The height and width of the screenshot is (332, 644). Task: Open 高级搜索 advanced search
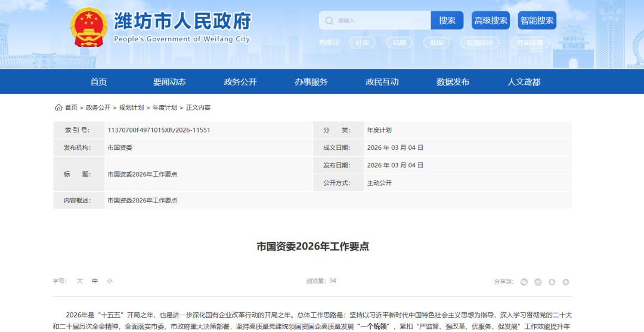491,20
